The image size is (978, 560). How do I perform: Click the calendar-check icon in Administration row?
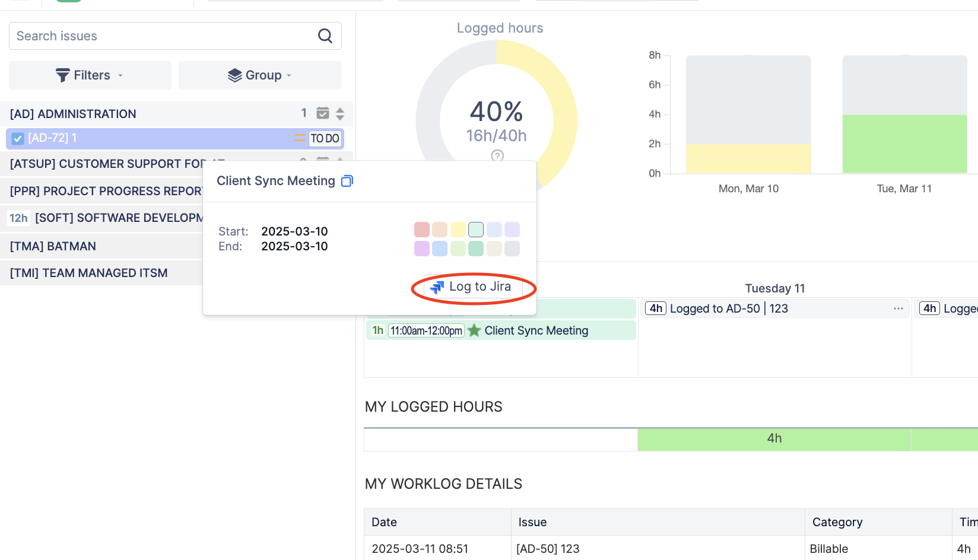coord(322,113)
